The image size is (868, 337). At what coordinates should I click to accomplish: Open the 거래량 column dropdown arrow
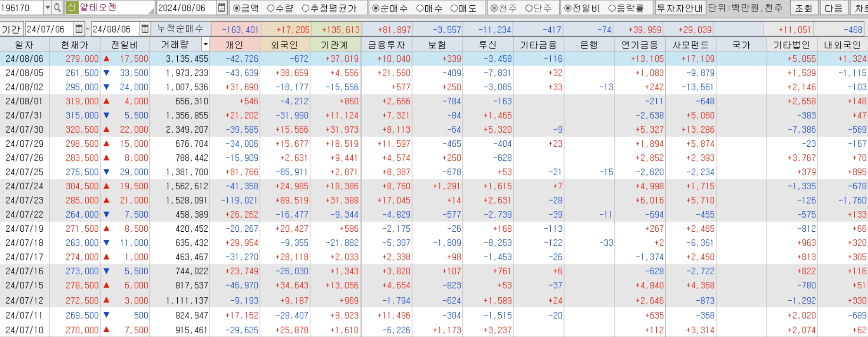[206, 45]
